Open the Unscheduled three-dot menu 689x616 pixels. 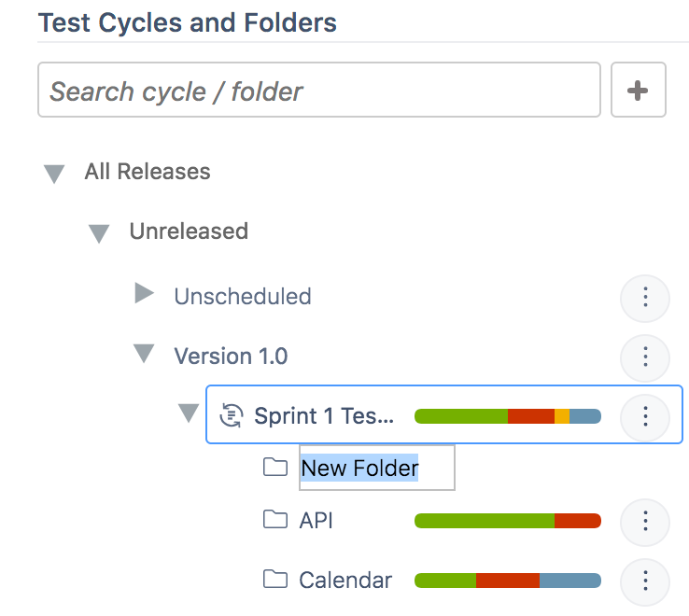click(x=645, y=298)
